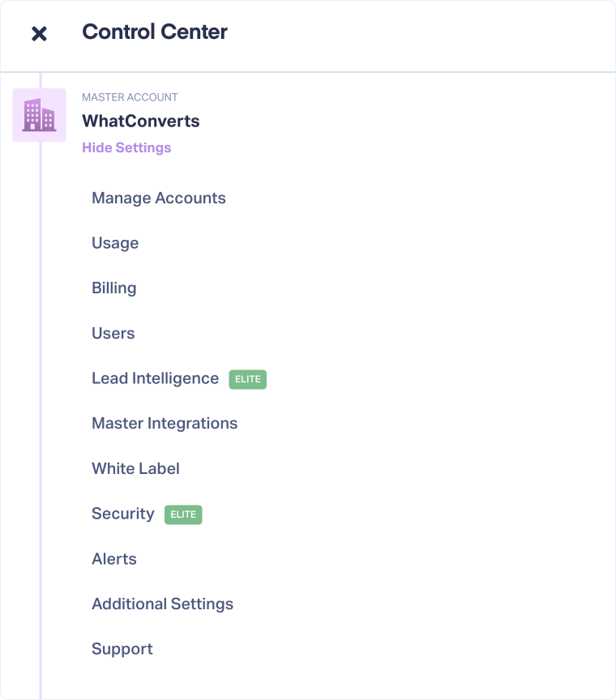Click the ELITE badge beside Lead Intelligence

click(247, 379)
